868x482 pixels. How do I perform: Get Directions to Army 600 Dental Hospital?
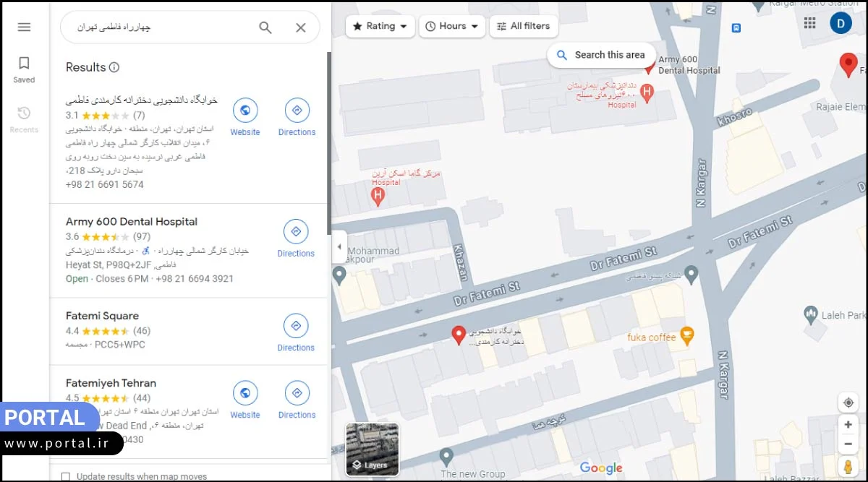coord(296,233)
